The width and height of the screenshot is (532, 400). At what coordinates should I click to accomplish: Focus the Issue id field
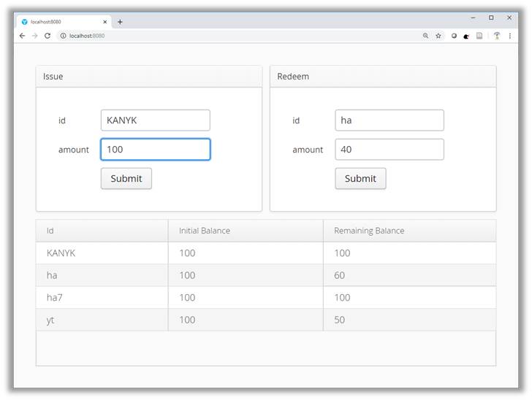point(155,120)
